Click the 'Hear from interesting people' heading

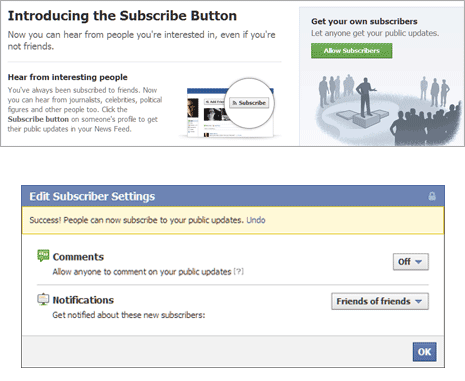click(67, 77)
